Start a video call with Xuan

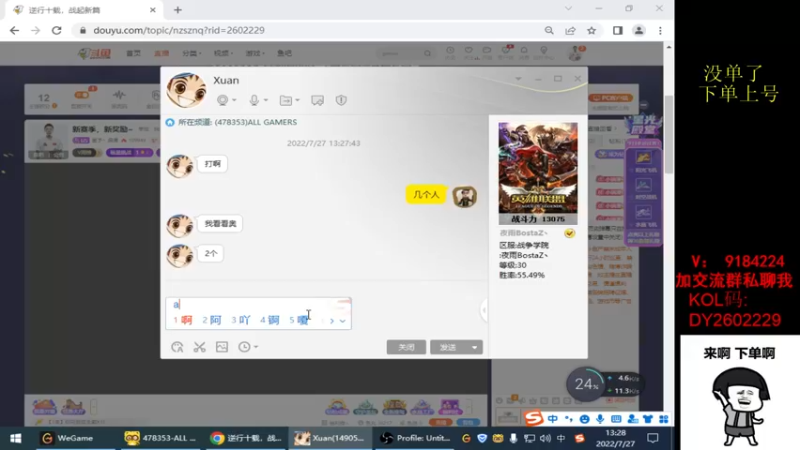tap(222, 100)
